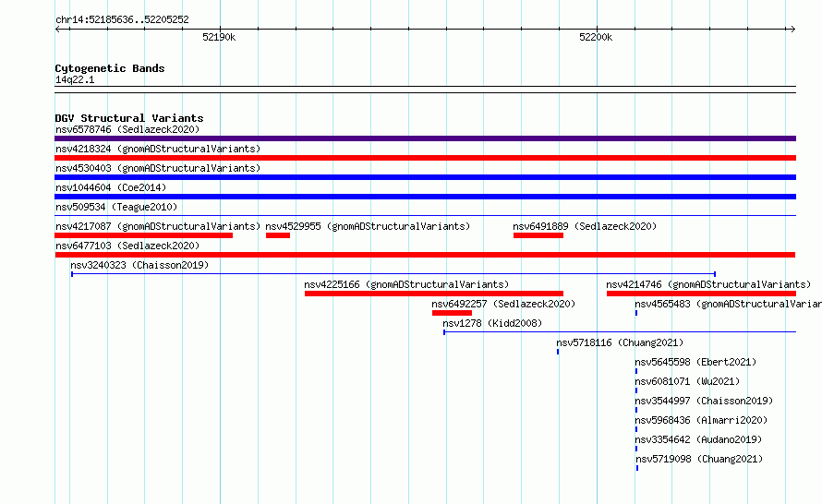Click the blue marker under nsv5645598
This screenshot has width=822, height=504.
point(636,371)
